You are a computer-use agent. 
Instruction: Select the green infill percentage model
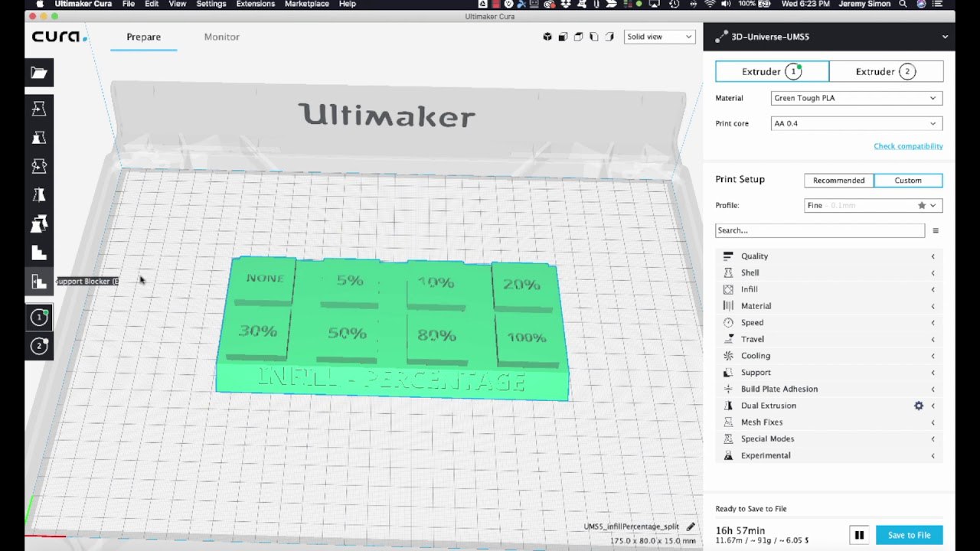[392, 329]
